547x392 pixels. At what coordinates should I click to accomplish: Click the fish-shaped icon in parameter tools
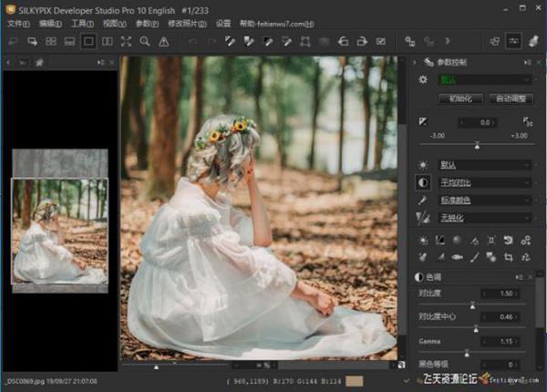(x=458, y=257)
